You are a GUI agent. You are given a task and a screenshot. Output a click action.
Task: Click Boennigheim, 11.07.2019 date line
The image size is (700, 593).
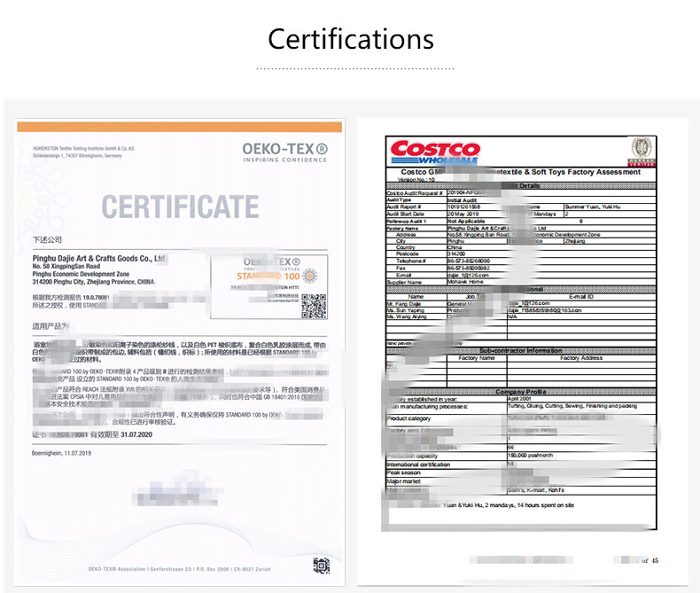pyautogui.click(x=61, y=453)
